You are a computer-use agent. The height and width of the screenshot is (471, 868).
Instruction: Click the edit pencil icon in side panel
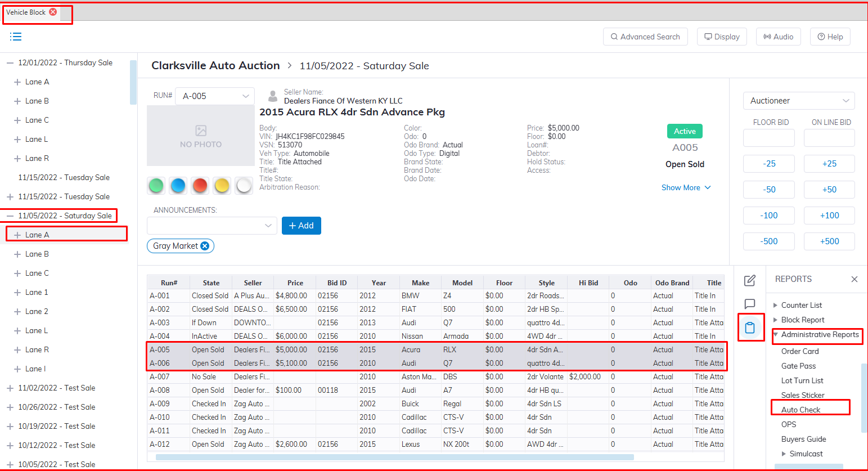pos(750,280)
